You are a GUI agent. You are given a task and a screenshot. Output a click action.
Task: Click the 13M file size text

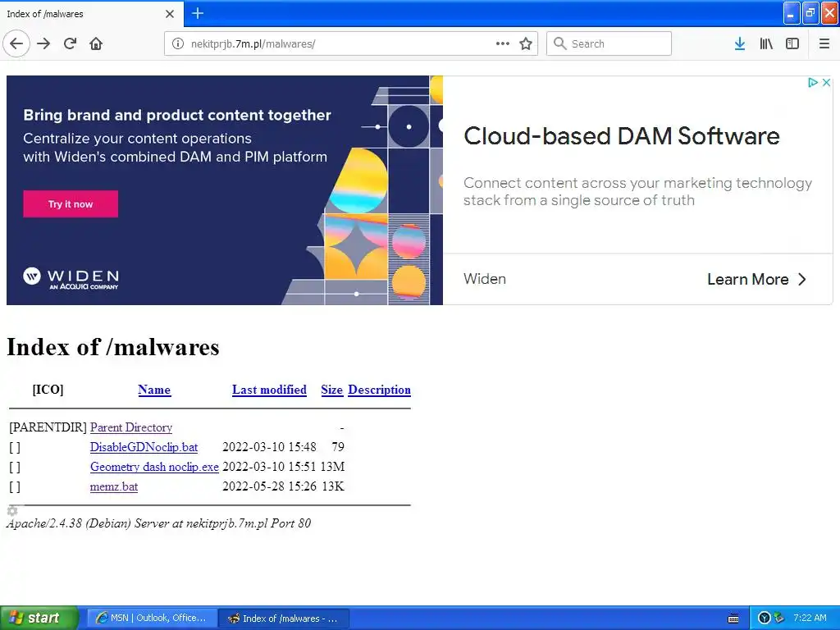(332, 467)
